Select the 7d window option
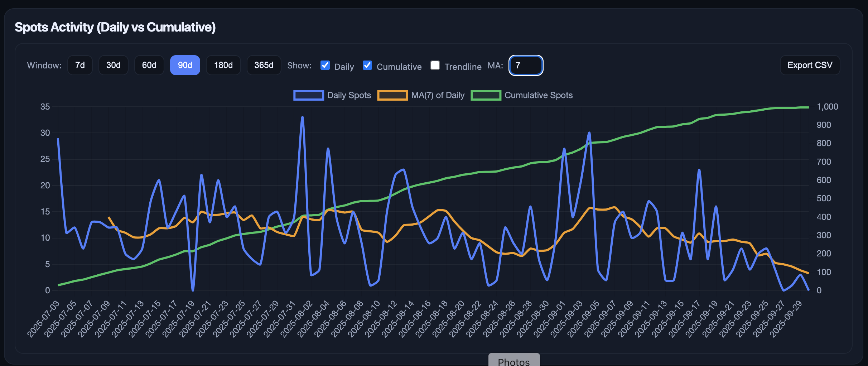This screenshot has height=366, width=868. (80, 65)
